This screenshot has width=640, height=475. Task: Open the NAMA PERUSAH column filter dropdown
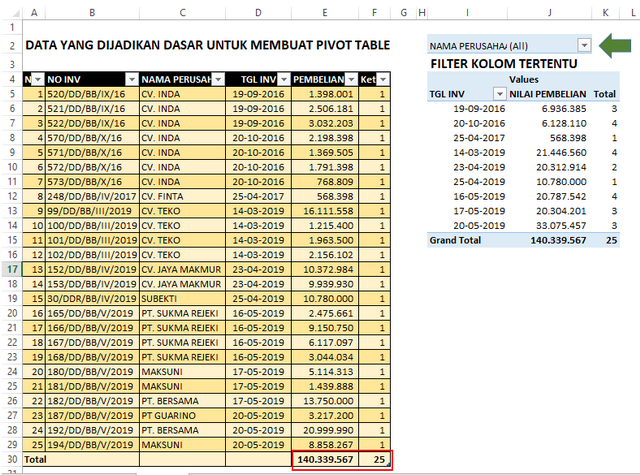pos(218,79)
